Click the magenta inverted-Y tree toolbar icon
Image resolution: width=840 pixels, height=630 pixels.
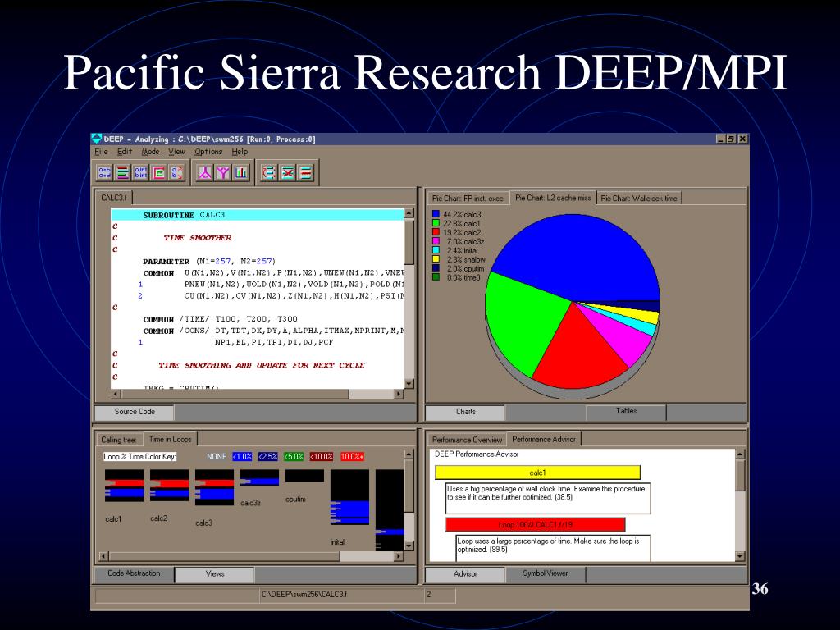point(204,172)
